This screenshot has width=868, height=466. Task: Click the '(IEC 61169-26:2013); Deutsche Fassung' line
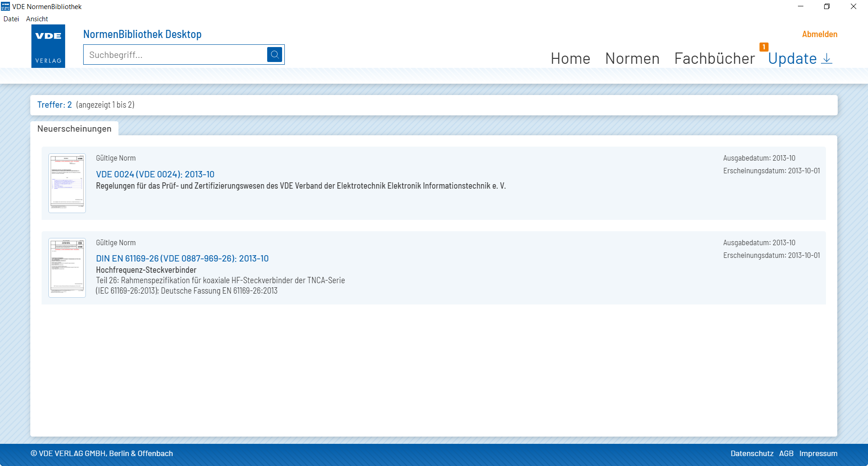(x=186, y=291)
